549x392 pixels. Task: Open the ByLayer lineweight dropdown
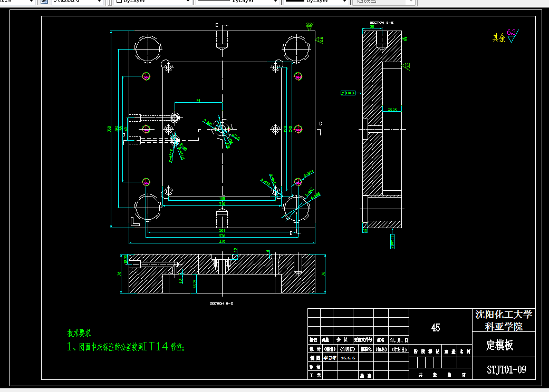[316, 2]
